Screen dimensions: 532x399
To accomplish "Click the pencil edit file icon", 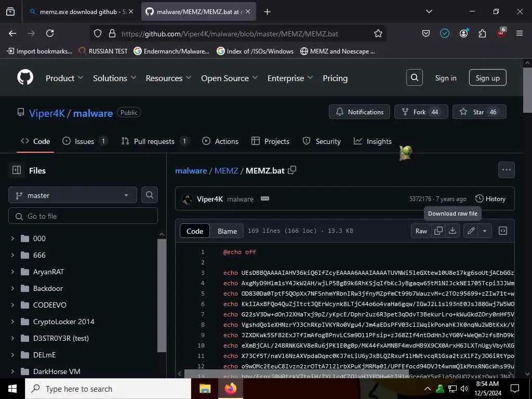I will click(x=471, y=231).
